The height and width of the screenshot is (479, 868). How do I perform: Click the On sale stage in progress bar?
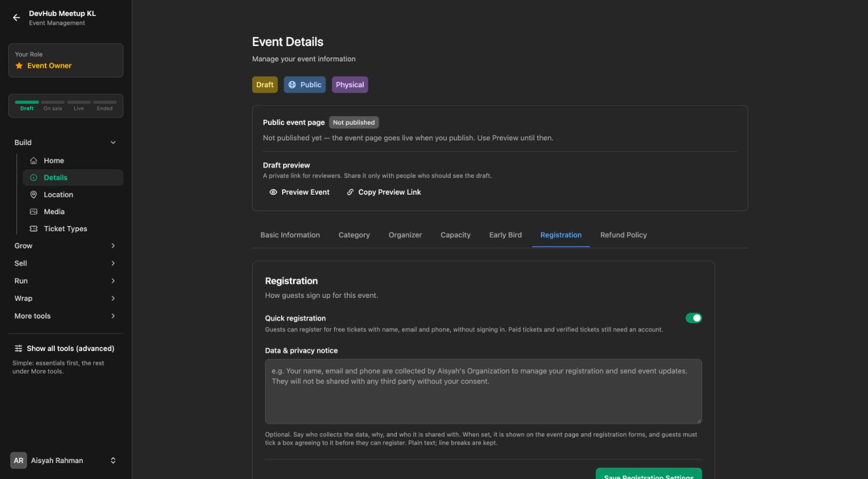[x=53, y=106]
